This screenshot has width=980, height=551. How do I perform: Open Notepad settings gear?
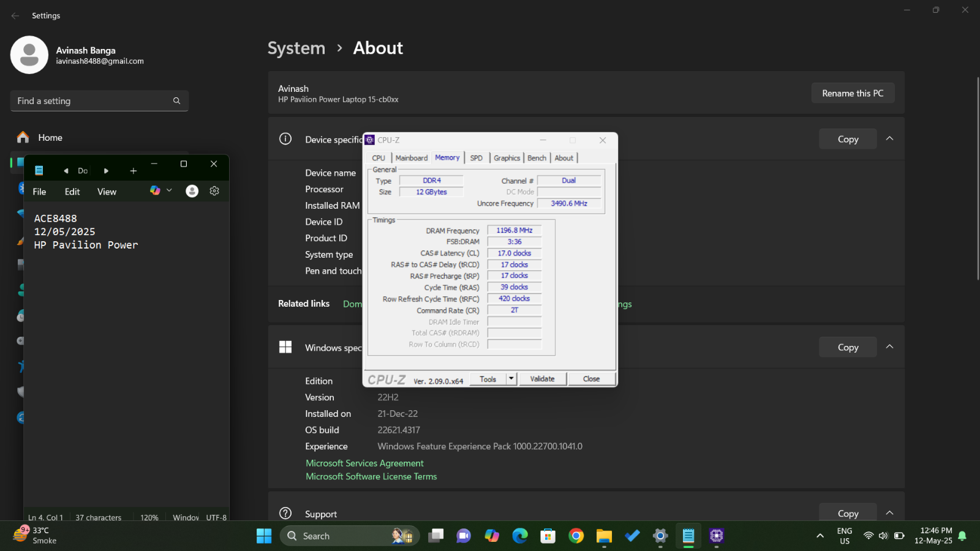214,191
